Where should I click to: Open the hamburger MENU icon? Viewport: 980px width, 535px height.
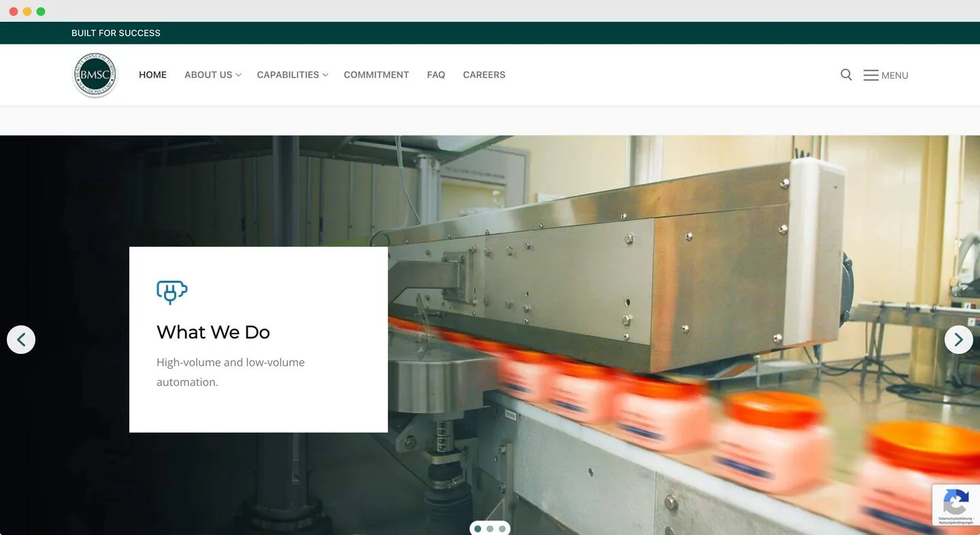871,75
